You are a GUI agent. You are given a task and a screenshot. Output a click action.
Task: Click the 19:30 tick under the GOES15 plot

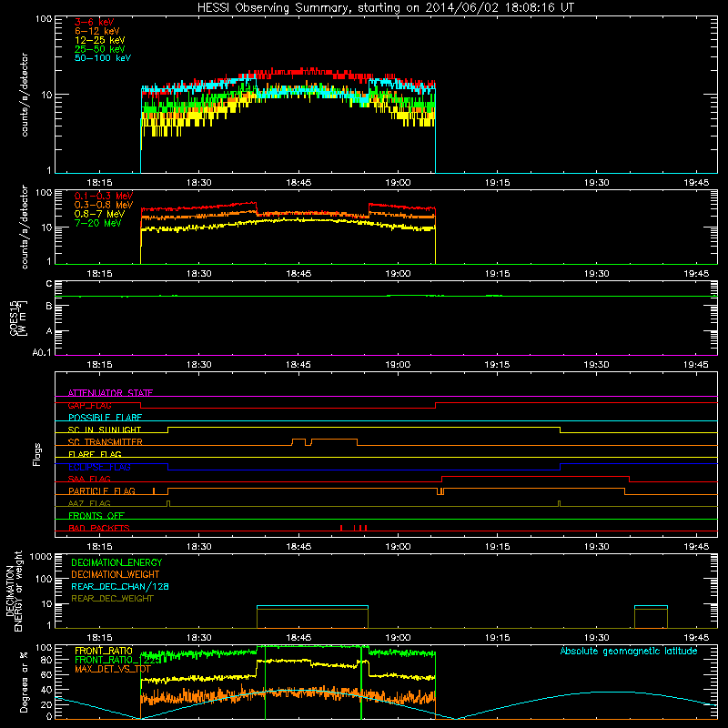(597, 365)
